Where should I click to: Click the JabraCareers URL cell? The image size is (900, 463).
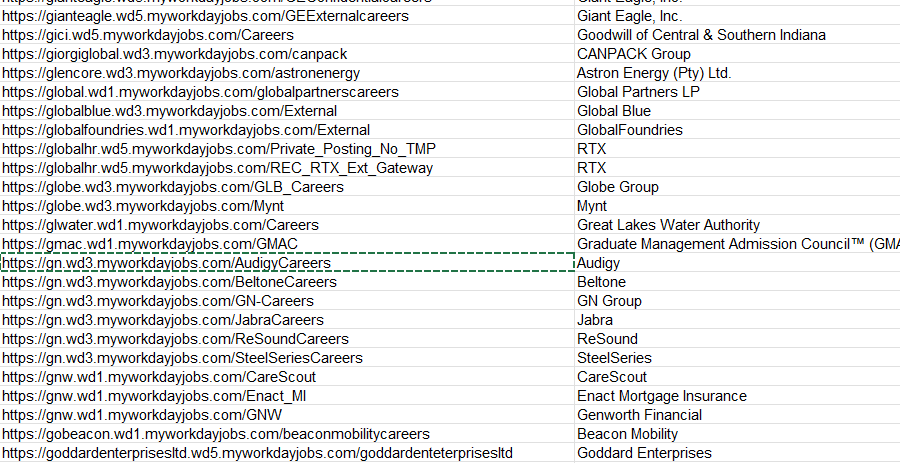(287, 320)
